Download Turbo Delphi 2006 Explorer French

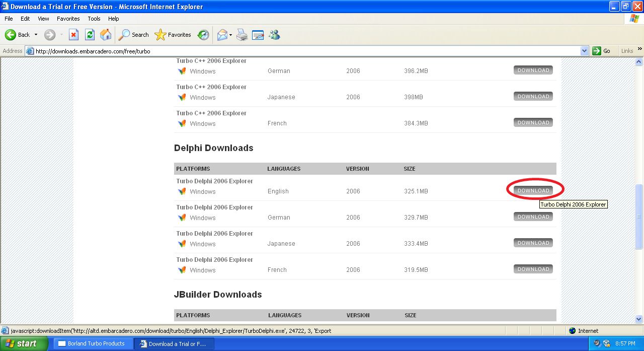coord(533,269)
